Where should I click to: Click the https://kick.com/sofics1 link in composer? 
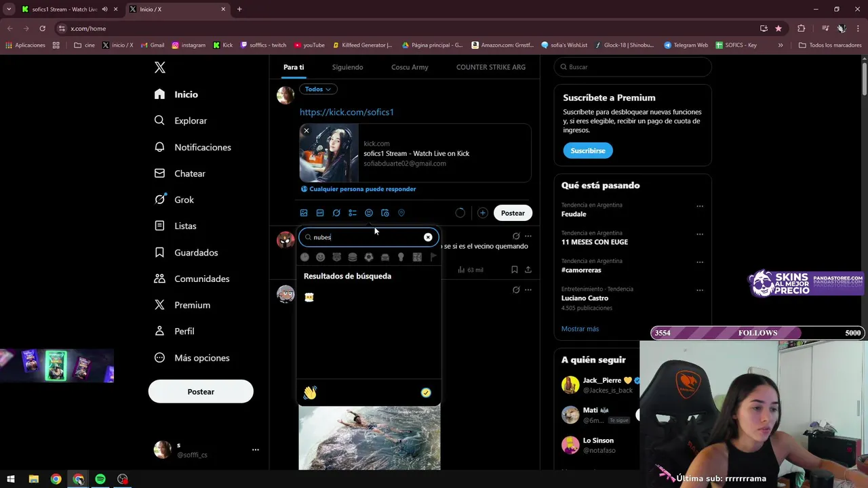pyautogui.click(x=347, y=112)
